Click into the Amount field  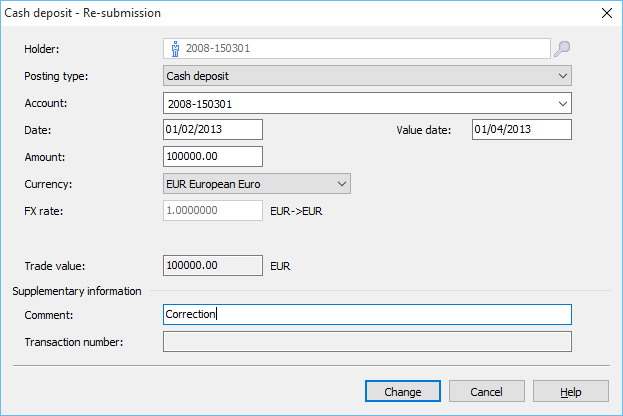point(212,157)
